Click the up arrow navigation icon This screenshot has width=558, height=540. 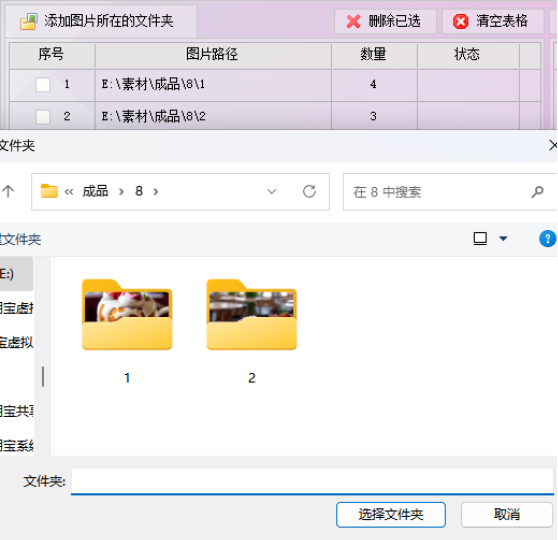[8, 192]
